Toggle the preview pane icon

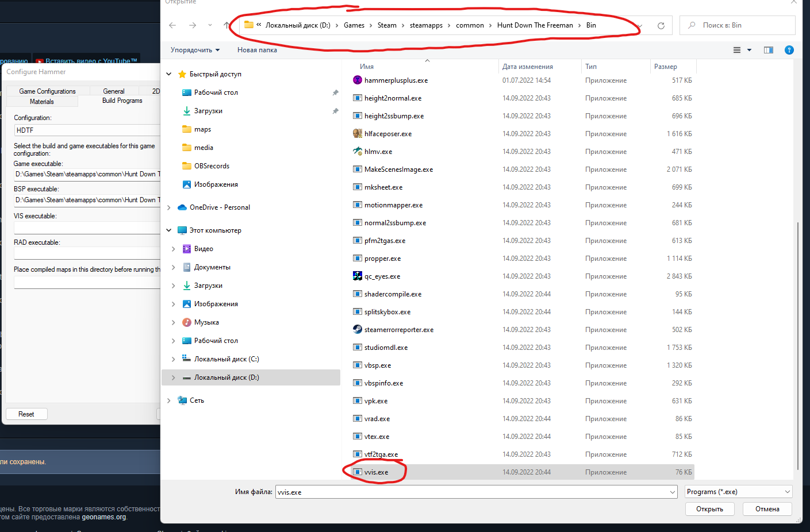pos(769,50)
